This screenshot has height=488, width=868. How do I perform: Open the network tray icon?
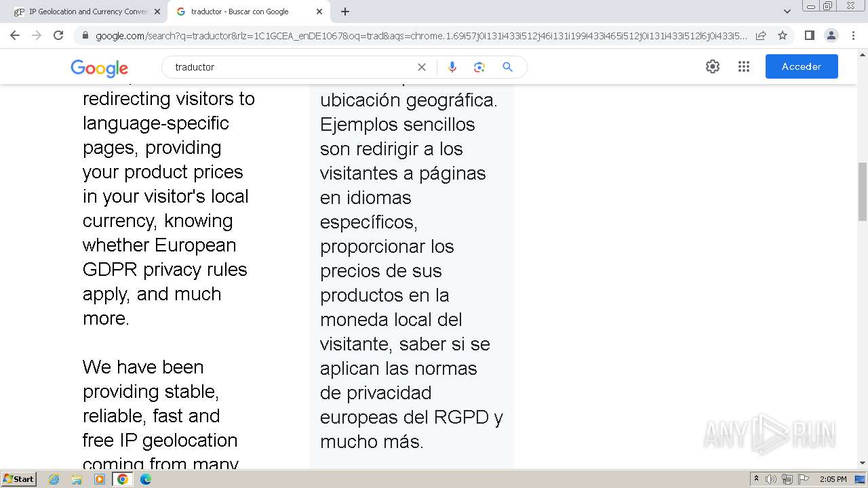click(787, 479)
